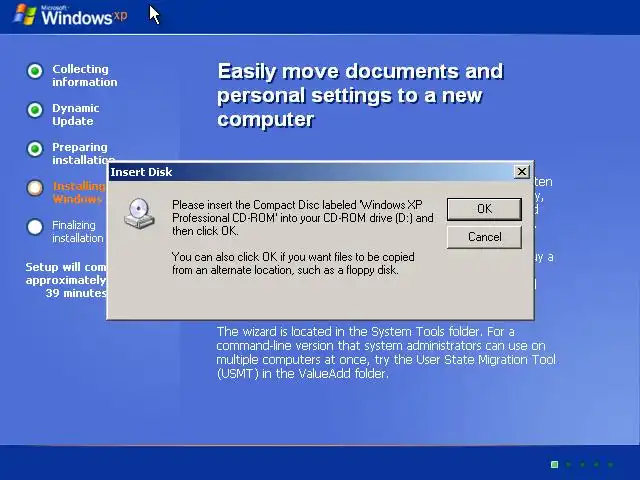Click the "Easily move documents" heading
Screen dimensions: 640x480
(x=360, y=95)
